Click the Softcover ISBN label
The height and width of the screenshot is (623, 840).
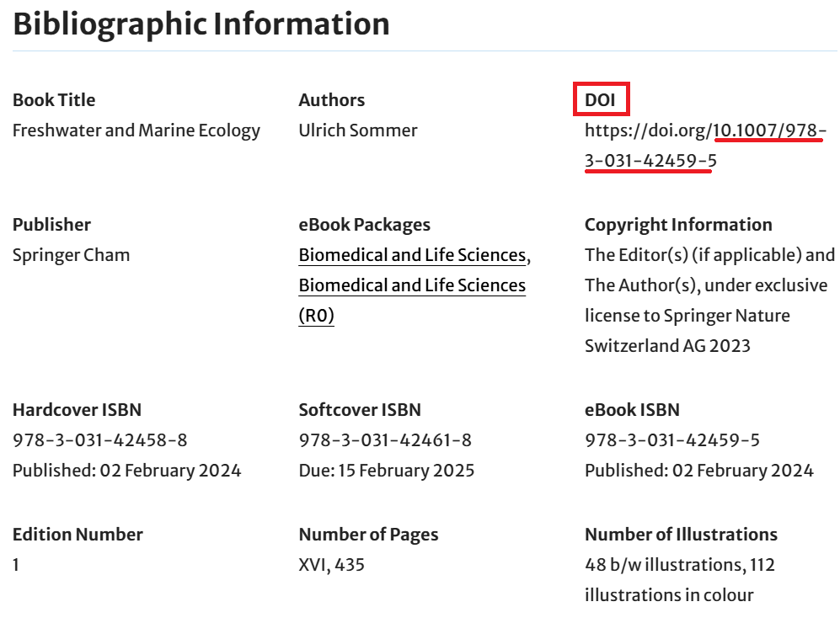[x=360, y=410]
